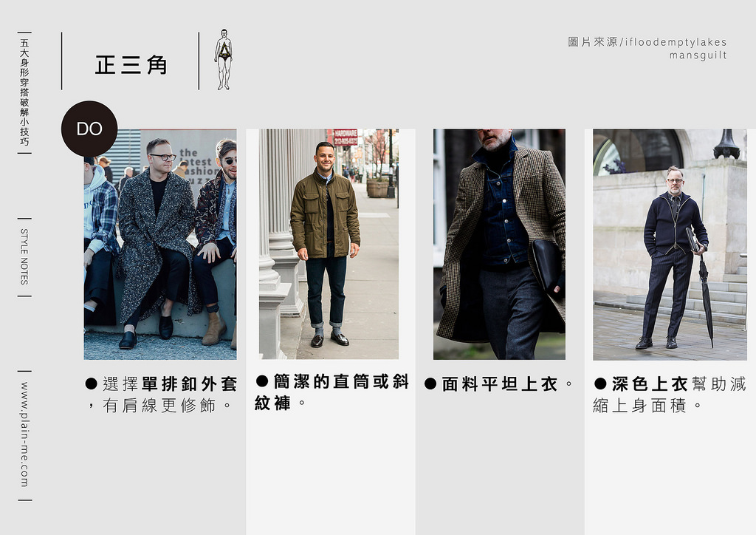This screenshot has width=756, height=535.
Task: Open the photo of man holding umbrella
Action: point(670,245)
